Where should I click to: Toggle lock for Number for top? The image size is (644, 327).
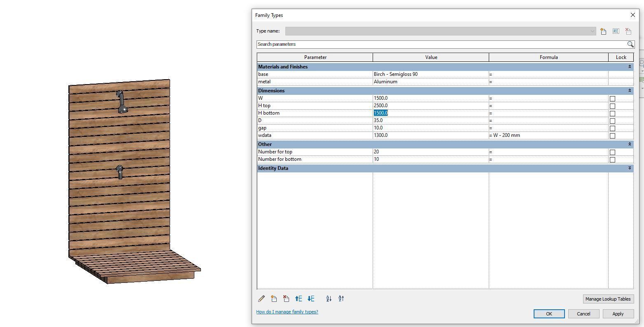[612, 152]
